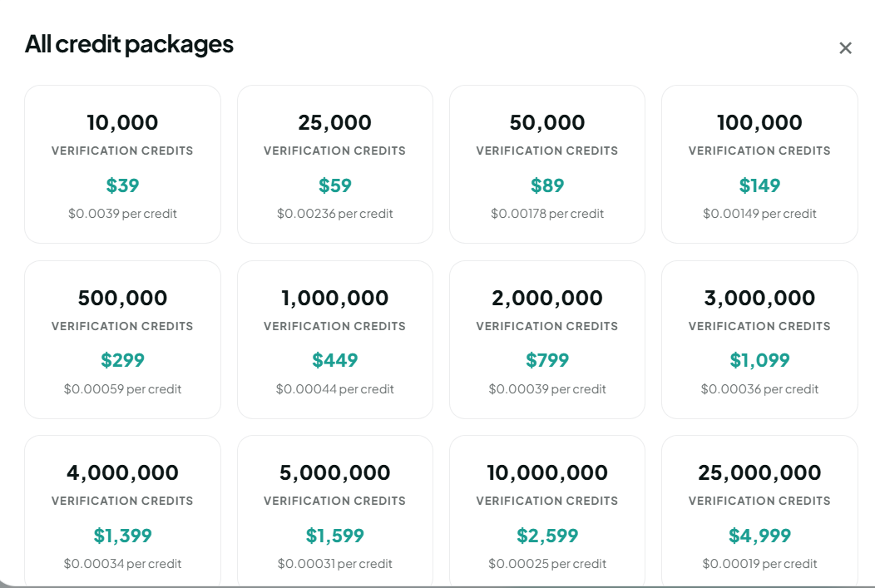Click the $0.00149 per credit text

(759, 214)
